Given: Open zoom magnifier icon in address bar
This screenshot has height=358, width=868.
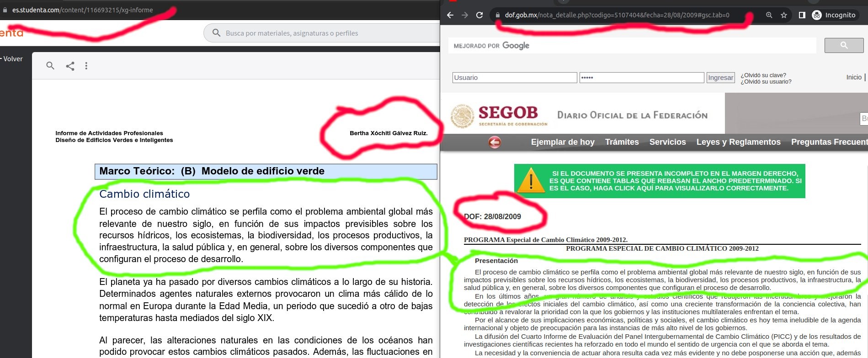Looking at the screenshot, I should coord(769,15).
